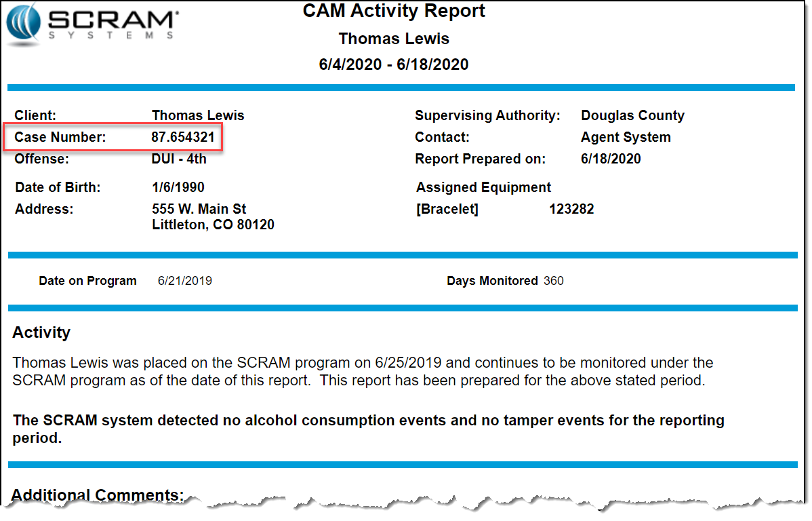The width and height of the screenshot is (812, 521).
Task: Select the report prepared date 6/18/2020
Action: tap(611, 159)
